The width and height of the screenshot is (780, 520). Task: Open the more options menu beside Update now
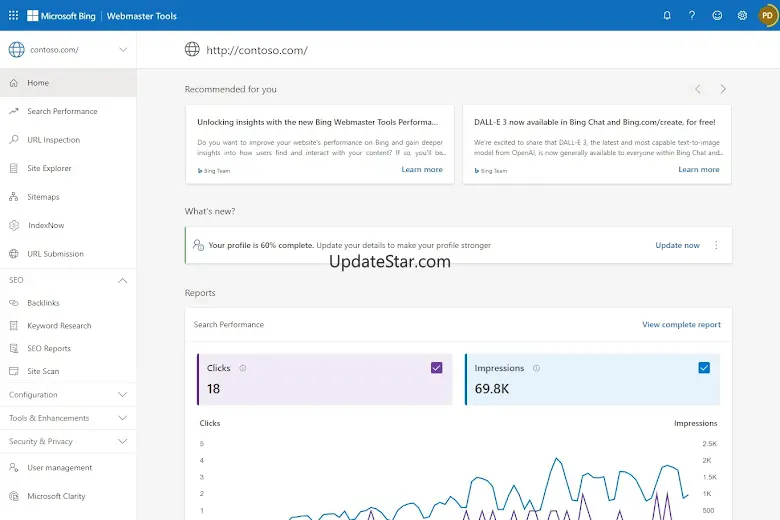[716, 245]
